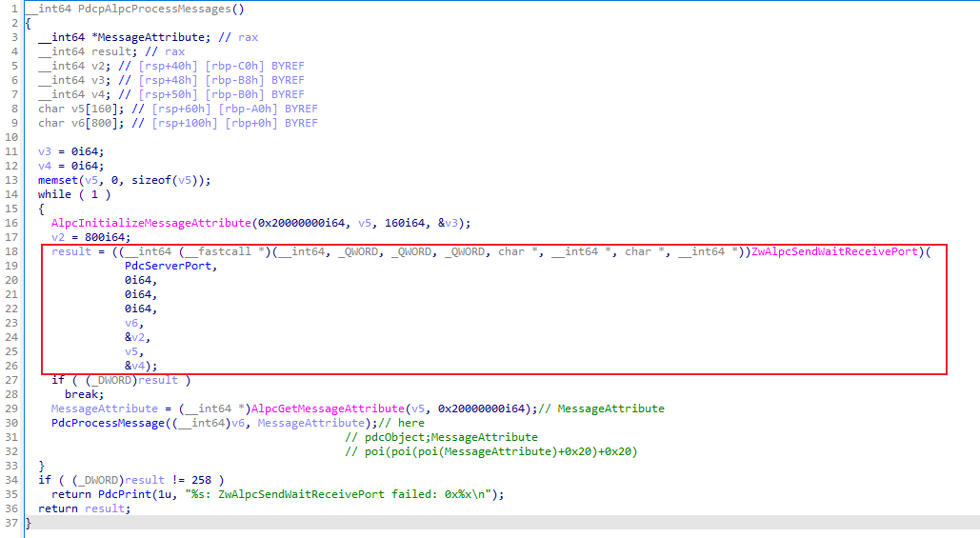The height and width of the screenshot is (538, 980).
Task: Click line number 18 in the gutter
Action: click(x=11, y=251)
